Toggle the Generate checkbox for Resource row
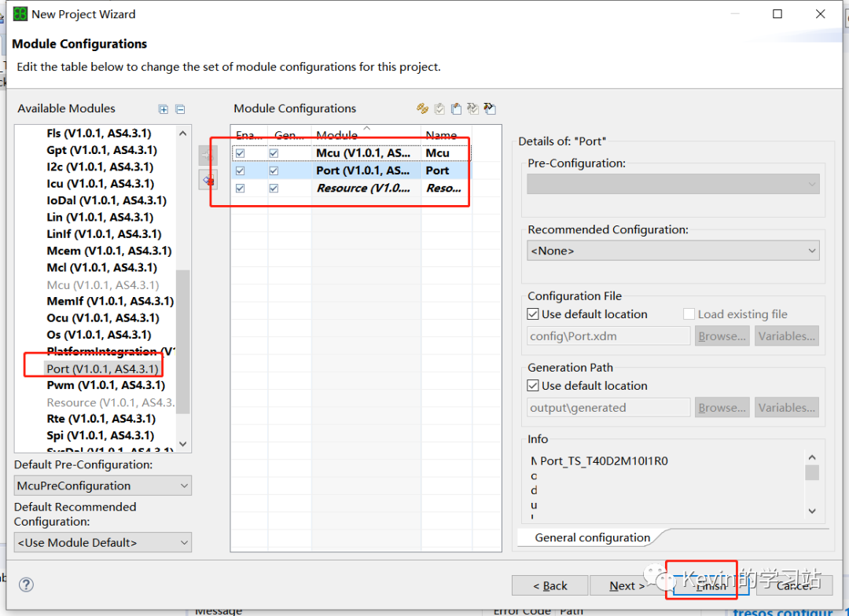The image size is (849, 616). pyautogui.click(x=274, y=188)
